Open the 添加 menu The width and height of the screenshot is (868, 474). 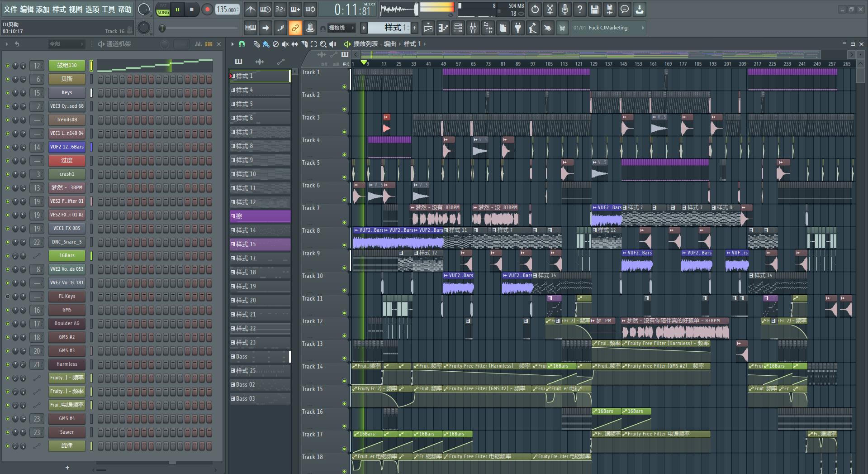(x=43, y=9)
